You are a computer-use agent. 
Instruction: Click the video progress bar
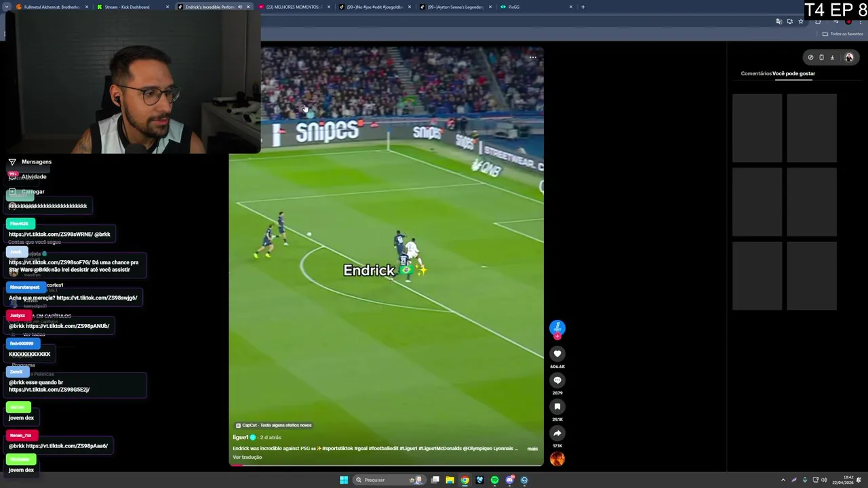pos(386,466)
